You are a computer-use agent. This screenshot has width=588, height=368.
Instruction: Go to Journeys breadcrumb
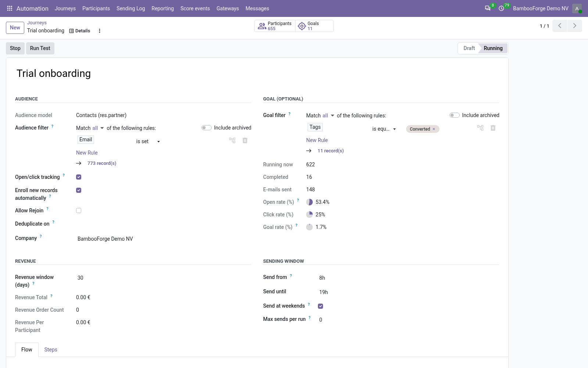(37, 23)
